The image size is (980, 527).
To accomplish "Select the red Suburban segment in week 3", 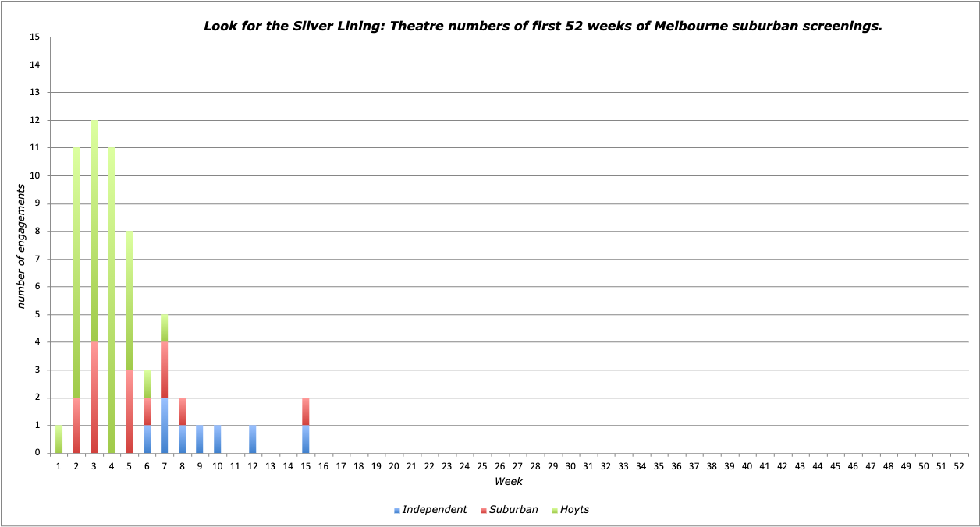I will click(x=94, y=397).
